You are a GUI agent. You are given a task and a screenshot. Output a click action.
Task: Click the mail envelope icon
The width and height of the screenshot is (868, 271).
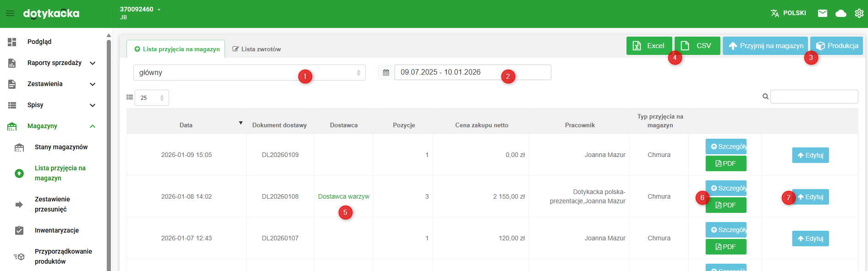823,13
